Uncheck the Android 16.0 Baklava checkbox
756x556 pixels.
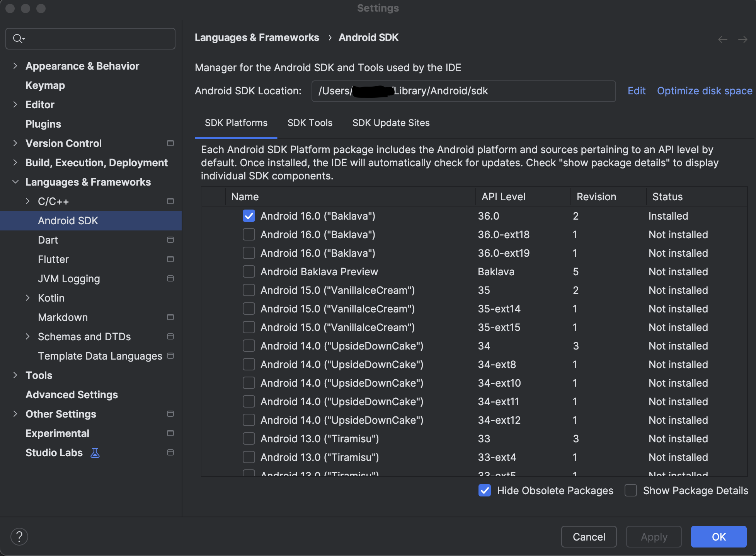249,216
